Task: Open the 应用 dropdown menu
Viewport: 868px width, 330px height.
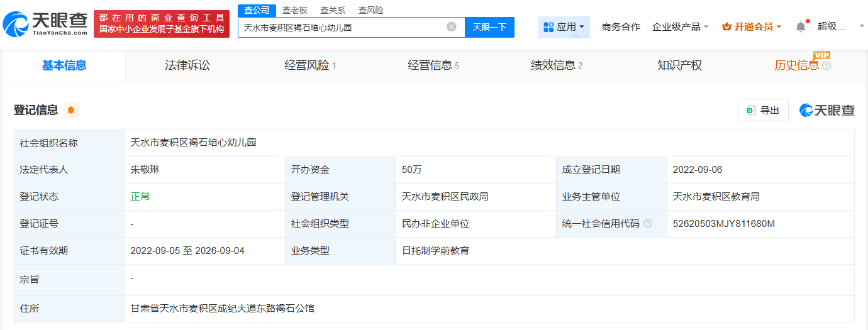Action: coord(564,27)
